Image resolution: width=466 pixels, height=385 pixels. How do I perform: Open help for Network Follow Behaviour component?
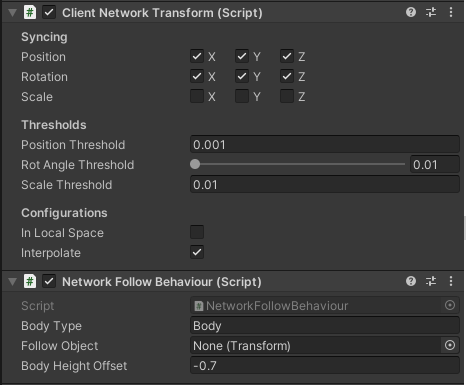(x=411, y=281)
